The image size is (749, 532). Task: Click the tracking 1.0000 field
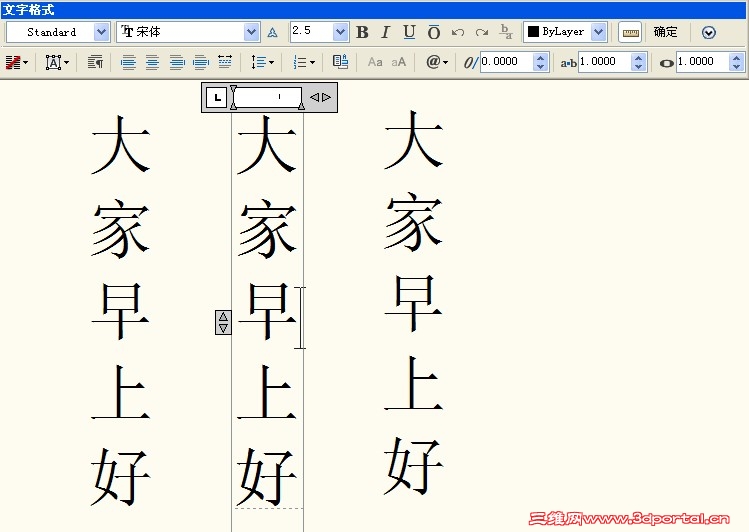(x=605, y=62)
